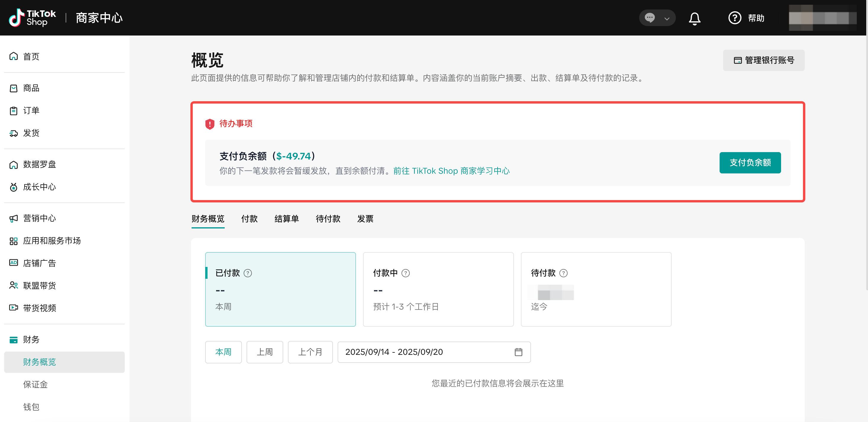Click the 管理银行账号 button
The image size is (868, 422).
764,60
